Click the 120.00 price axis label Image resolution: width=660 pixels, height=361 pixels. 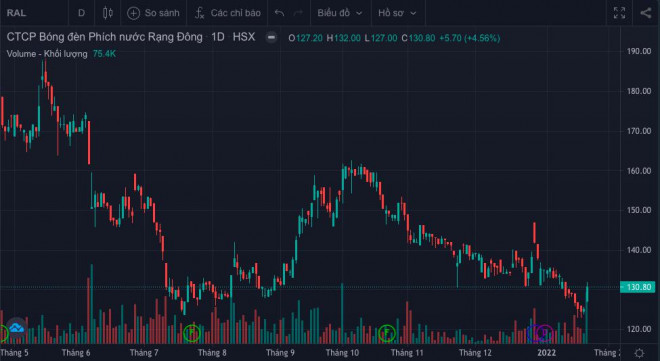[639, 329]
